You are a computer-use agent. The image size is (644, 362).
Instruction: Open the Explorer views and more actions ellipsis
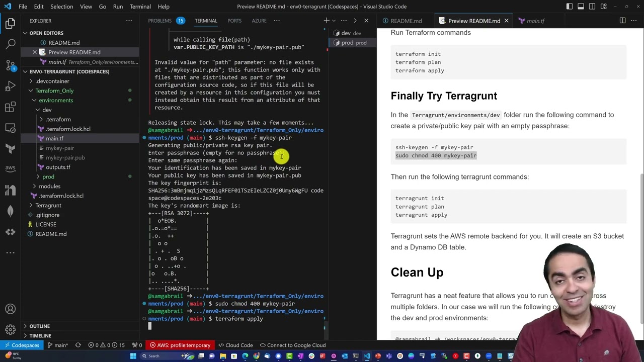point(129,21)
